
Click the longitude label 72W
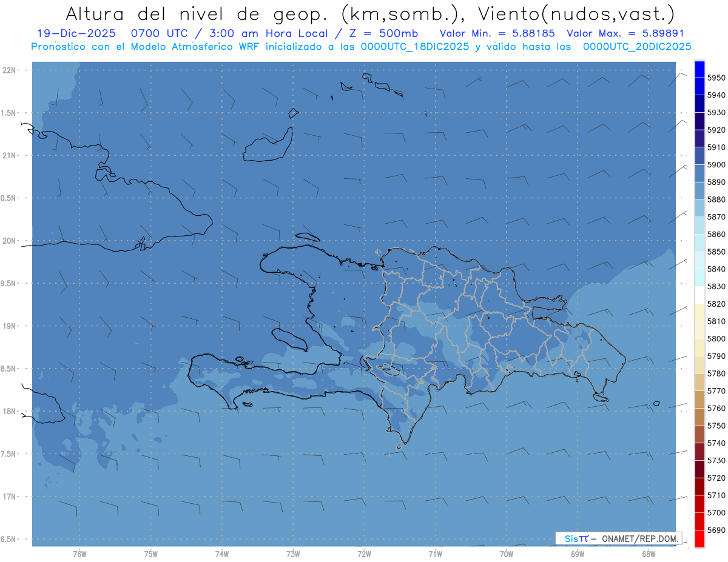pos(364,554)
